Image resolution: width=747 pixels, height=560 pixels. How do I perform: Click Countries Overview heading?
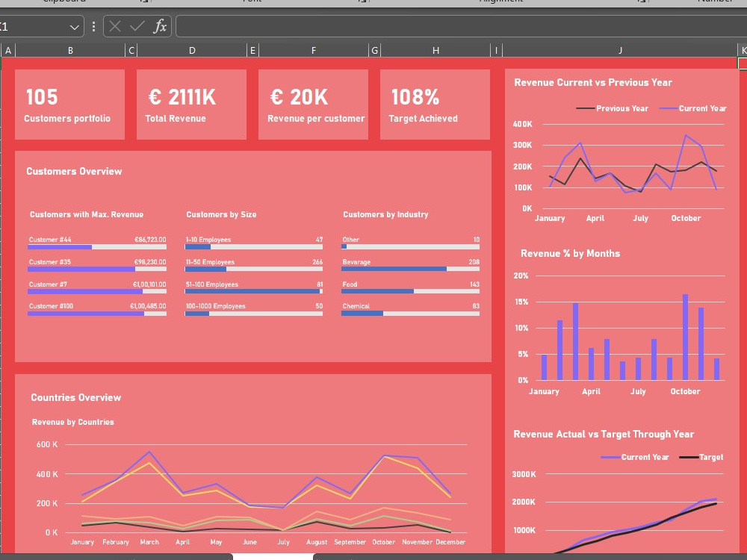tap(75, 398)
